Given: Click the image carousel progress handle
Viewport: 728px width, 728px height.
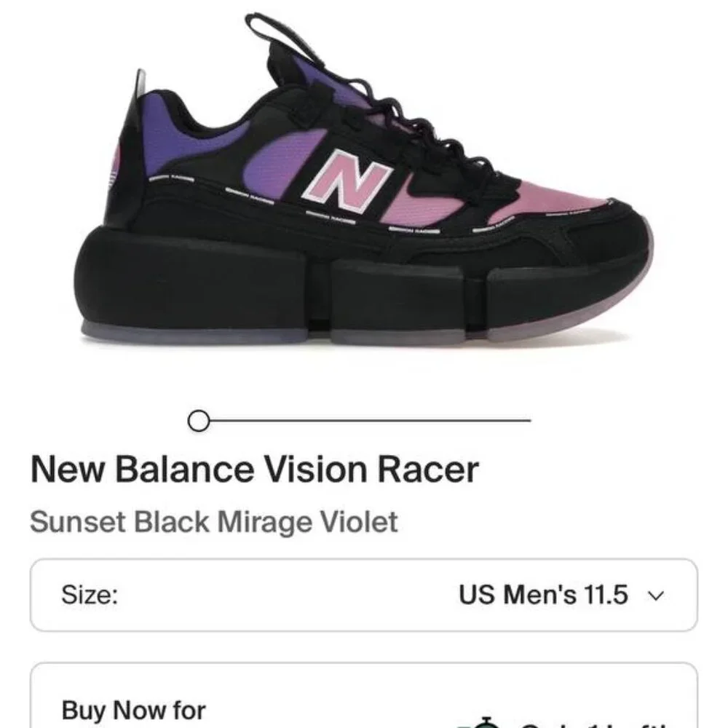Looking at the screenshot, I should 197,421.
